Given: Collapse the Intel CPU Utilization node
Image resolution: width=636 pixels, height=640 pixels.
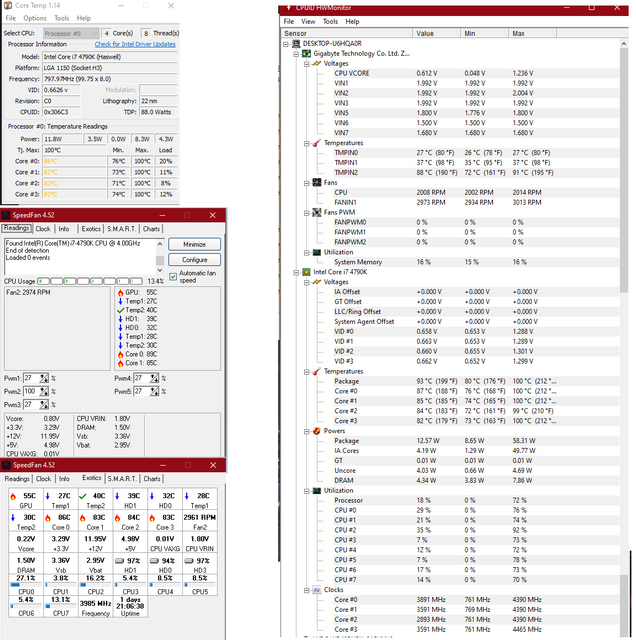Looking at the screenshot, I should click(307, 491).
